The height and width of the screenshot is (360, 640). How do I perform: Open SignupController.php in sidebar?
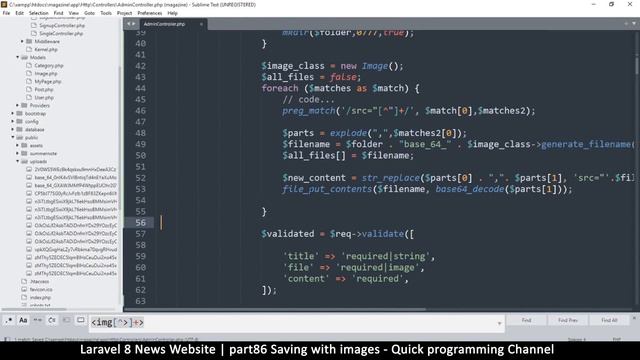(62, 25)
